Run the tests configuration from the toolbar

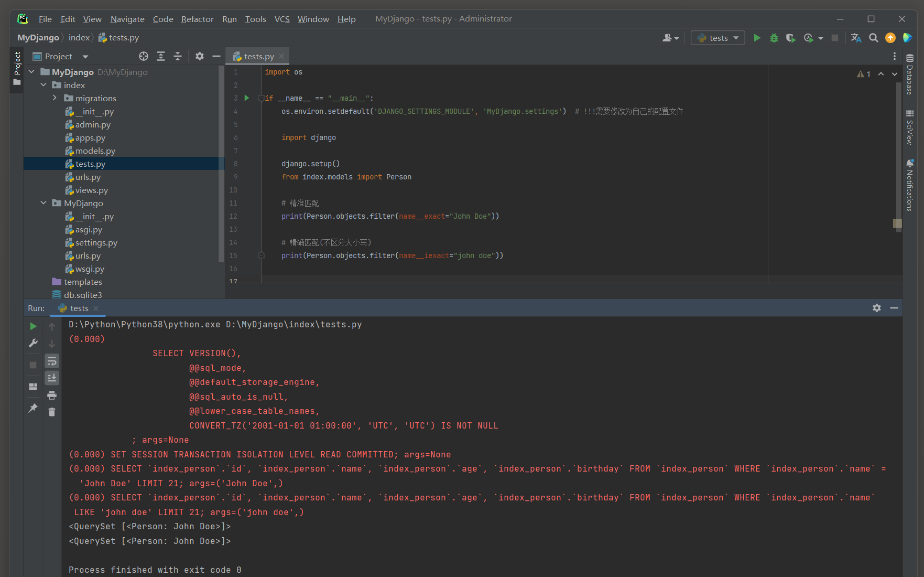[x=757, y=38]
